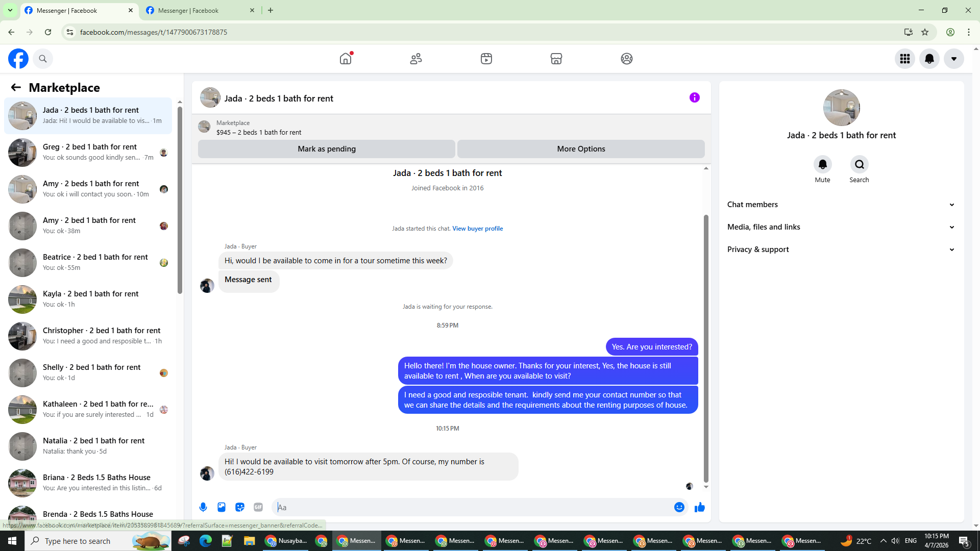Viewport: 980px width, 551px height.
Task: Open View buyer profile link
Action: tap(477, 229)
